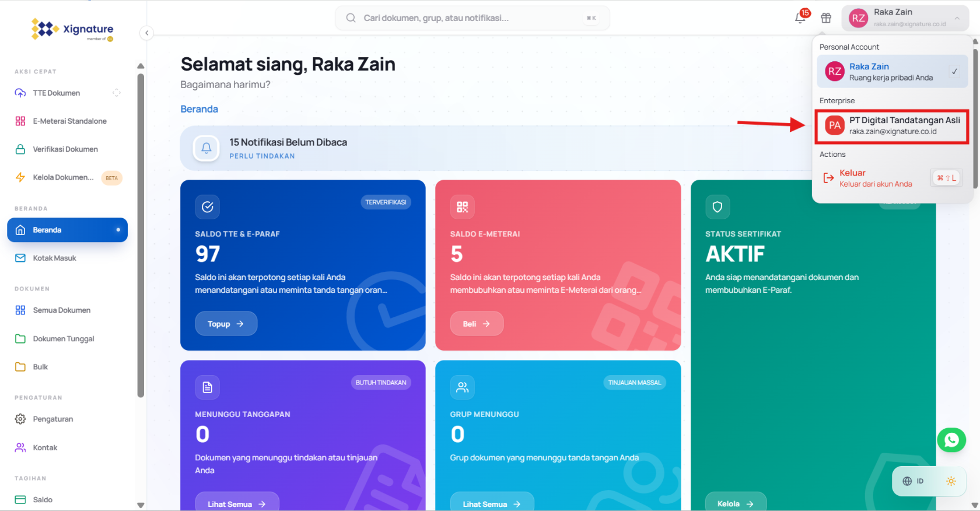Click the Verifikasi Dokumen lock icon
This screenshot has width=980, height=511.
(x=20, y=149)
